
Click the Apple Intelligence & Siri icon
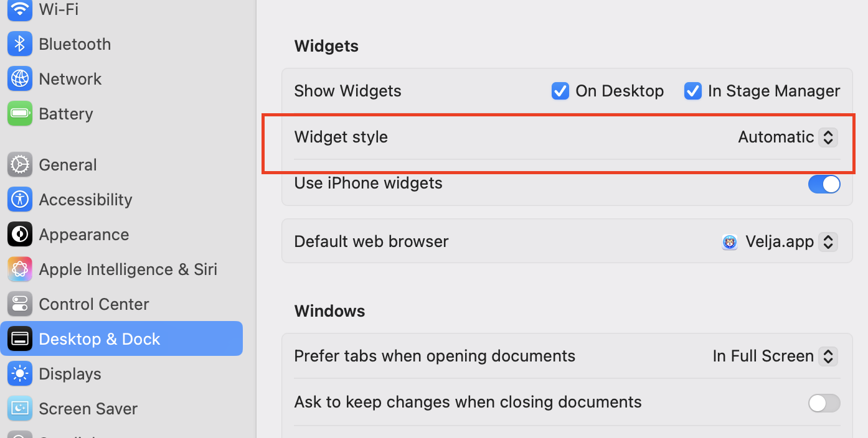pyautogui.click(x=20, y=269)
